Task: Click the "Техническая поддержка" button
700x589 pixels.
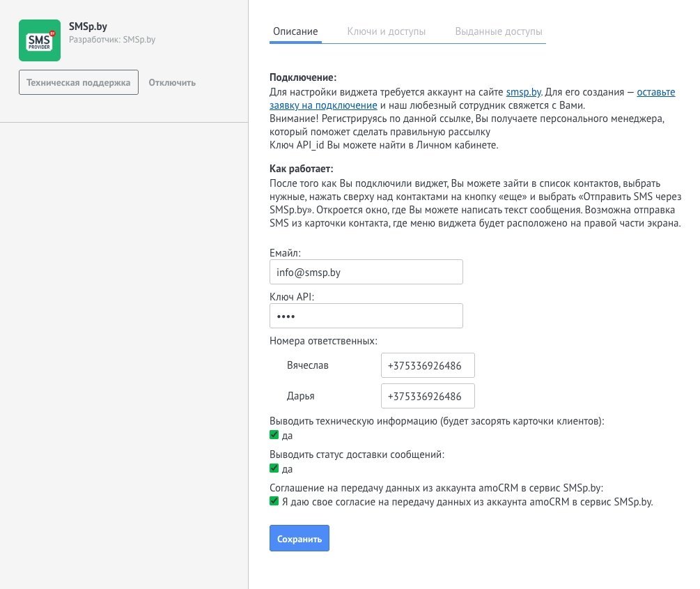Action: [x=78, y=82]
